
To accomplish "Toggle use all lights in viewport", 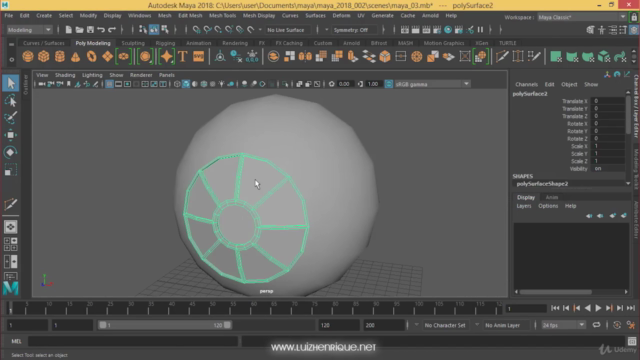I will pos(221,84).
